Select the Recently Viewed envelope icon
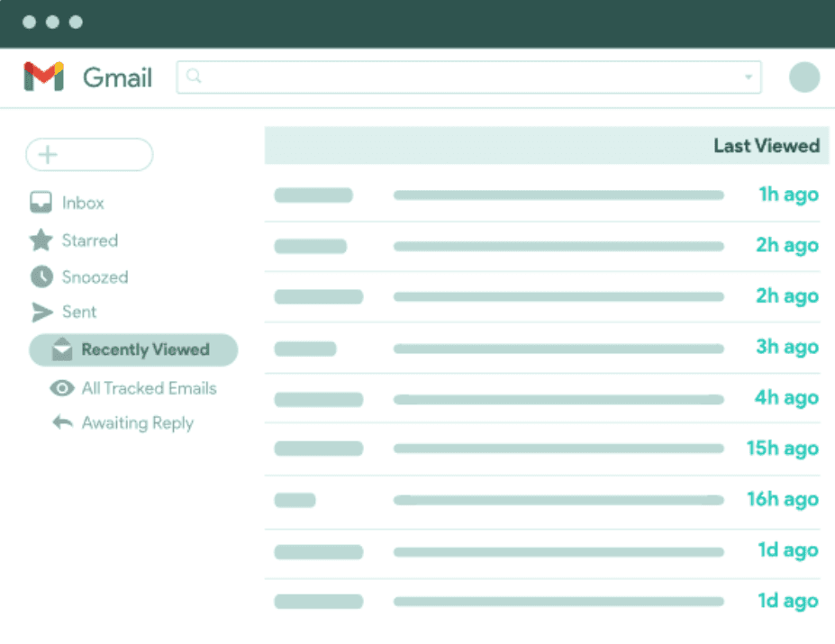 point(61,349)
